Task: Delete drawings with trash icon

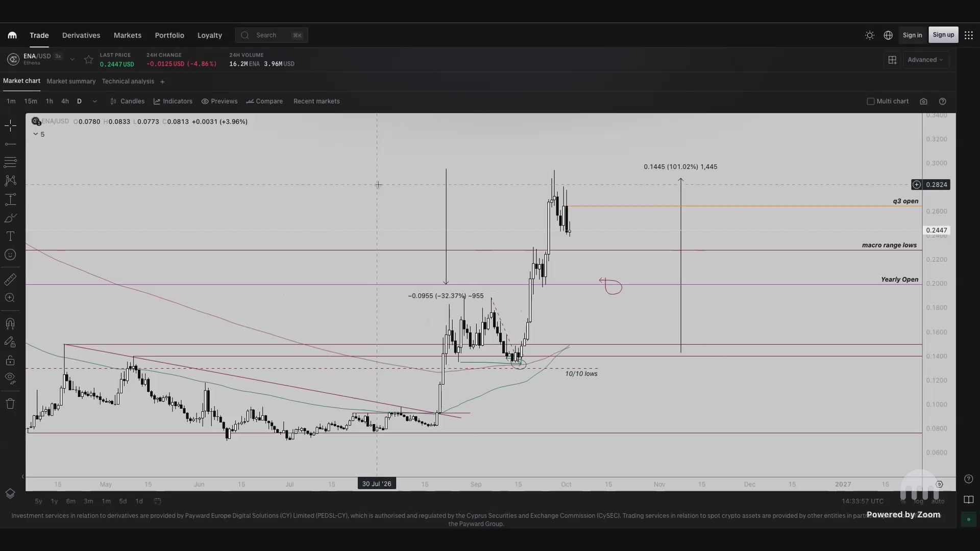Action: pyautogui.click(x=10, y=404)
